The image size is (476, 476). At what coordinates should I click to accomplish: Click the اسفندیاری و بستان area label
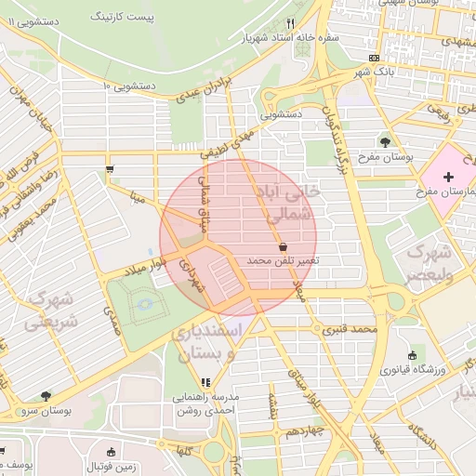click(206, 342)
